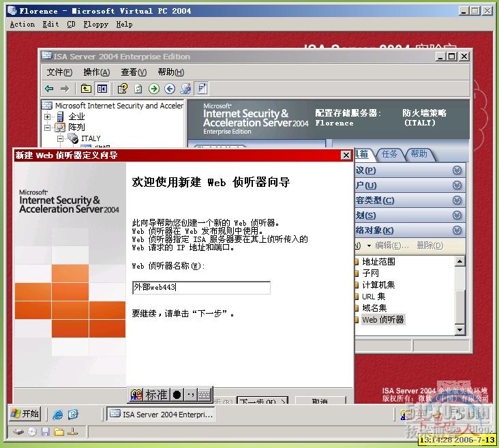Viewport: 499px width, 448px height.
Task: Open the 查看(V) menu in ISA Server
Action: pyautogui.click(x=134, y=72)
